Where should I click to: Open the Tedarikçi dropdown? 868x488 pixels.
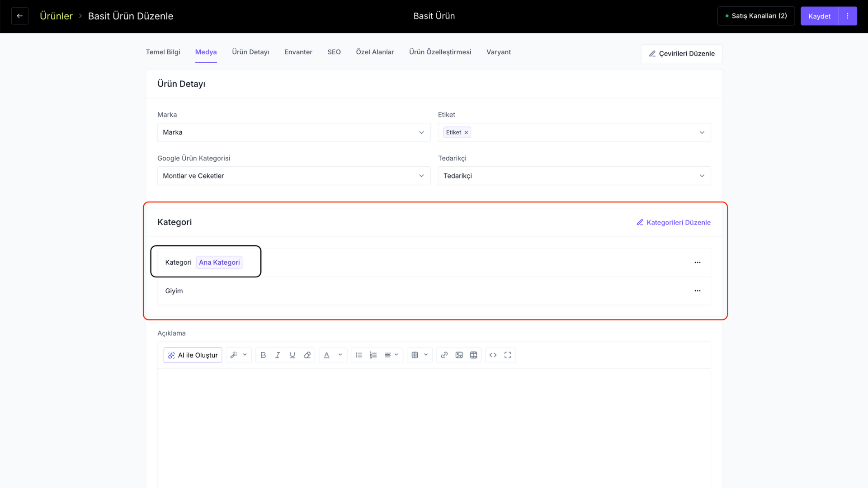574,176
